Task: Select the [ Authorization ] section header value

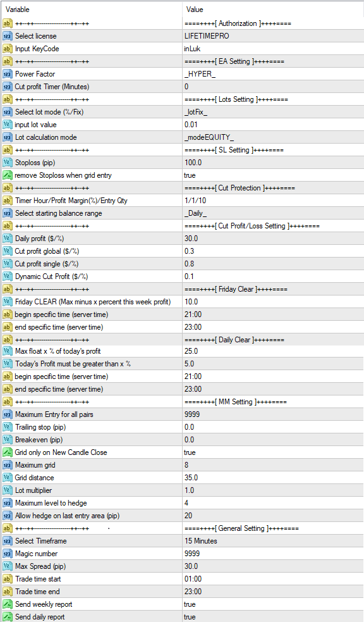Action: tap(238, 24)
